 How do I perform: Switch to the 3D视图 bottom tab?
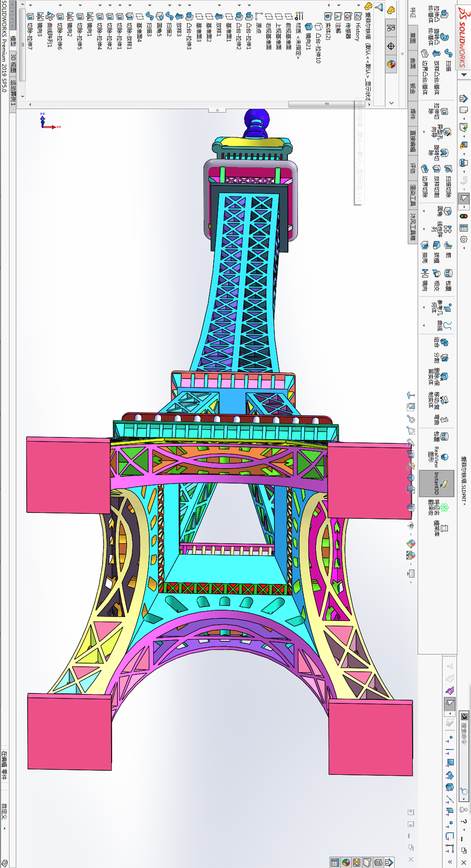(13, 63)
